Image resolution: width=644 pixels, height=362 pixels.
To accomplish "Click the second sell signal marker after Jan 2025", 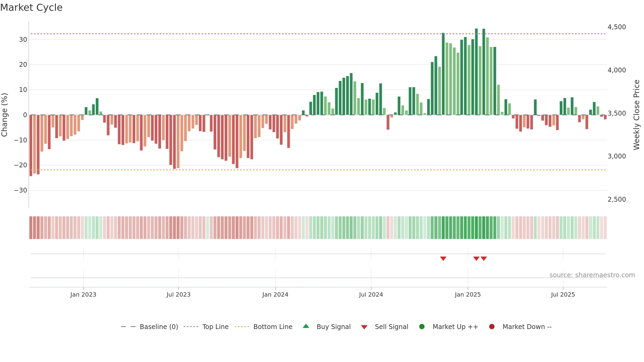I will [476, 258].
